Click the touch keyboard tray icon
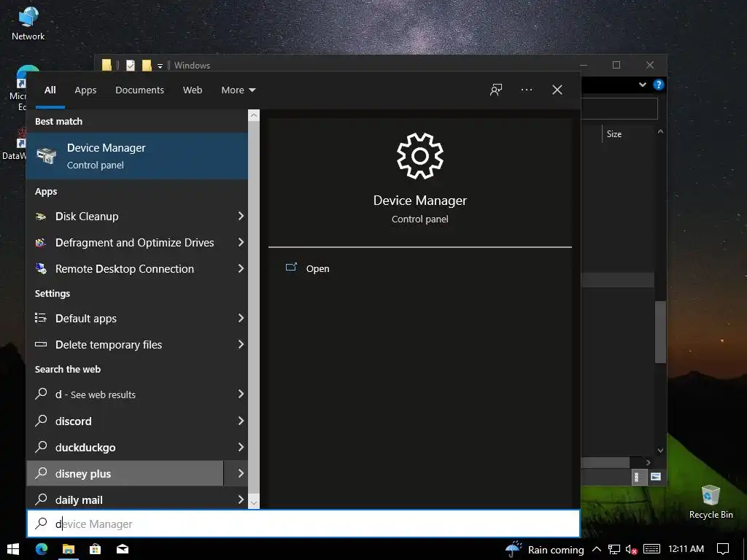 651,550
